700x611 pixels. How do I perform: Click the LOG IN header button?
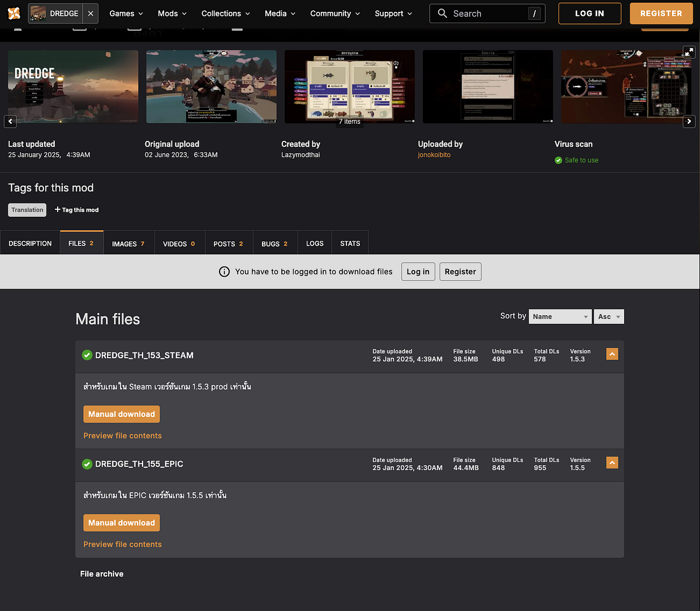point(590,14)
